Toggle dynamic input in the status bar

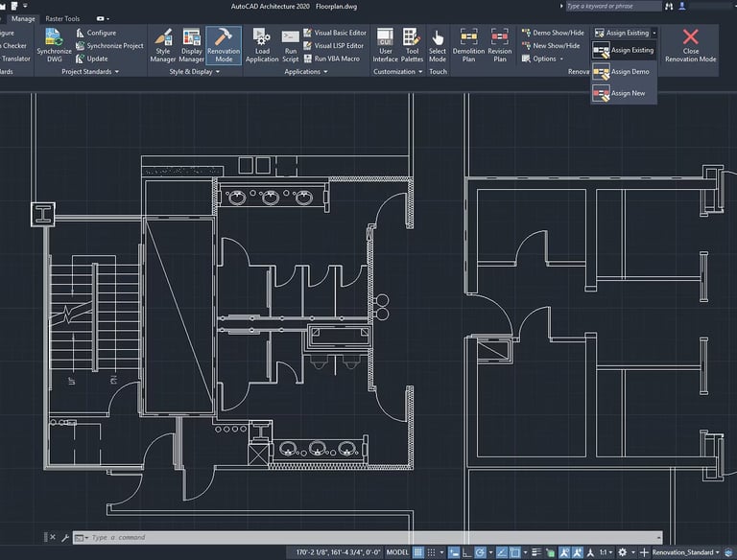pyautogui.click(x=454, y=552)
